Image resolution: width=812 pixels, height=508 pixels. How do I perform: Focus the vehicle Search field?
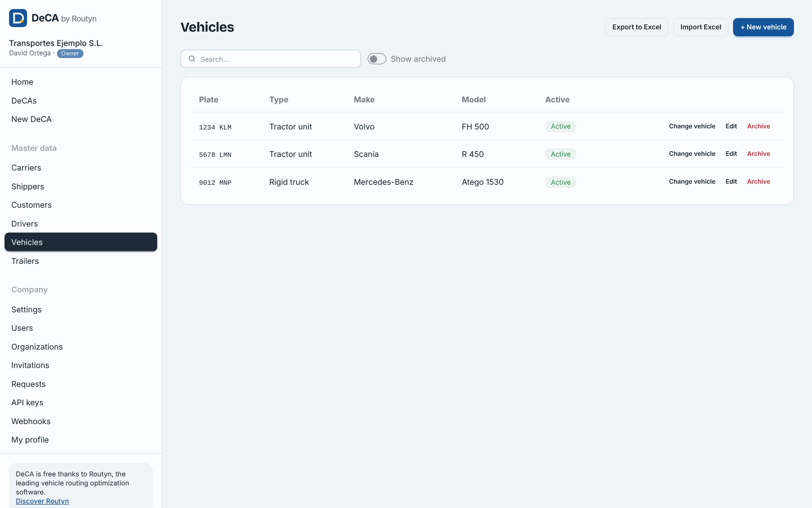click(271, 59)
